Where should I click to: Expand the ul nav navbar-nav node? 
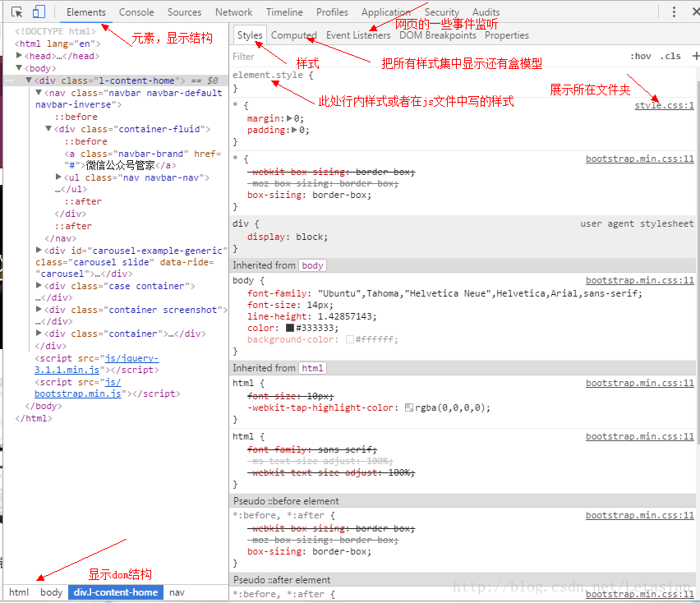tap(58, 177)
